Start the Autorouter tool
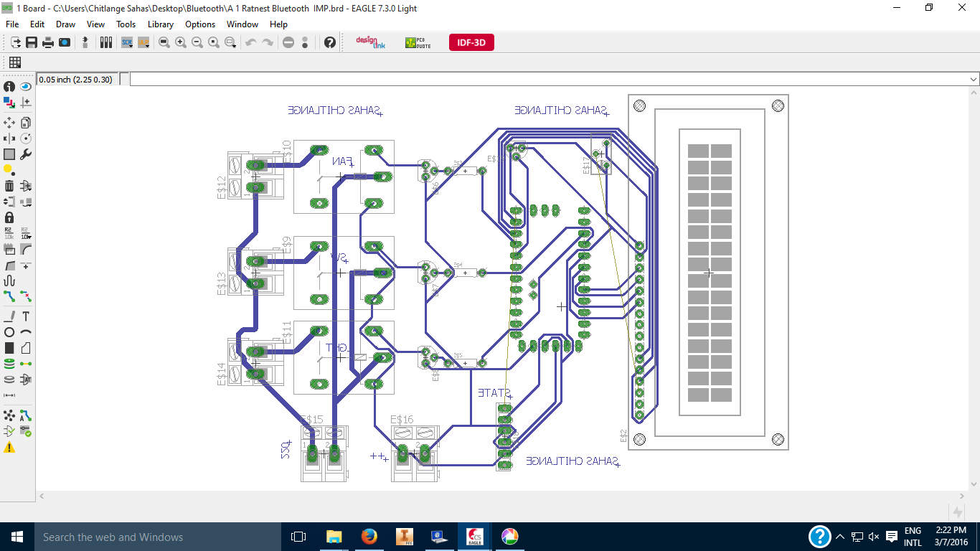 [x=26, y=415]
